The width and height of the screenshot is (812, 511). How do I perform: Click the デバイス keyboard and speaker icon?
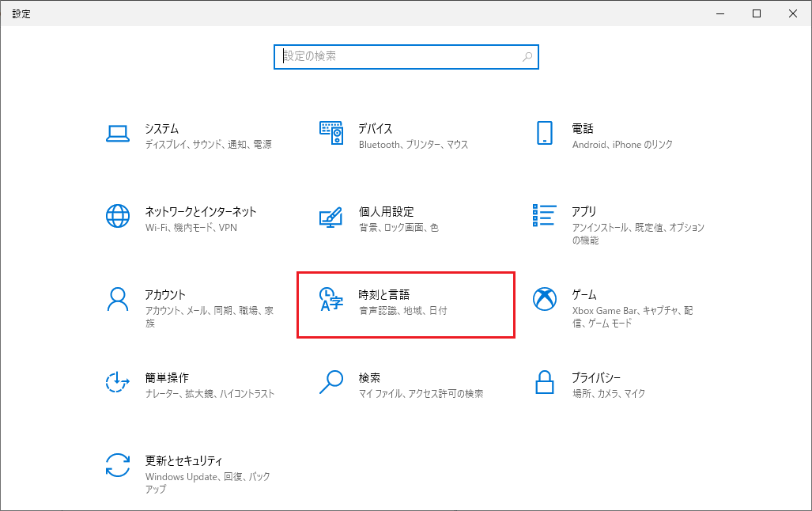331,134
